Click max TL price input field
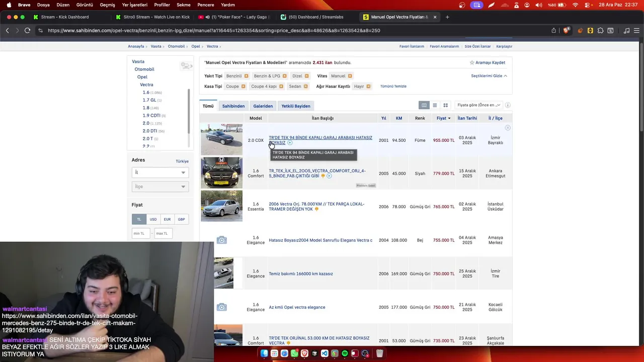Image resolution: width=644 pixels, height=362 pixels. point(164,233)
